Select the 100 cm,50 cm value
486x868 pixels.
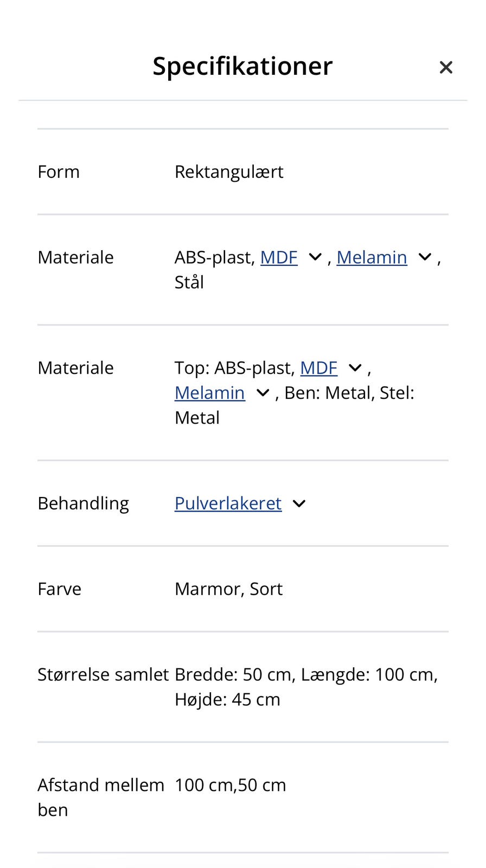230,786
